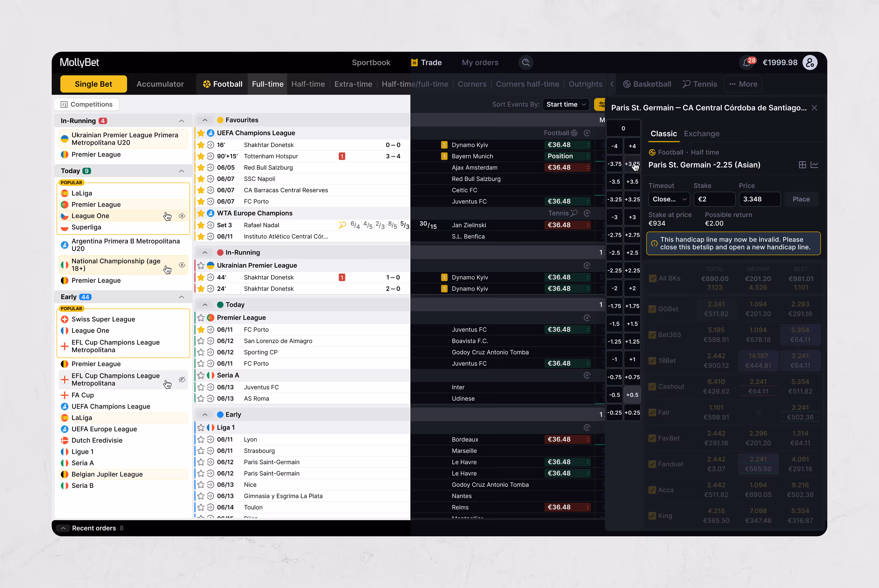Collapse the In-Running sidebar section
This screenshot has height=588, width=879.
pyautogui.click(x=182, y=121)
